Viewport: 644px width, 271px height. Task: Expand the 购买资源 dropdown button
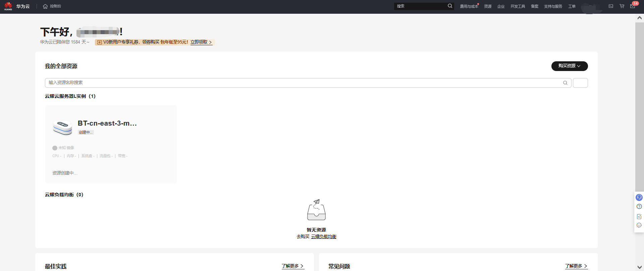570,66
